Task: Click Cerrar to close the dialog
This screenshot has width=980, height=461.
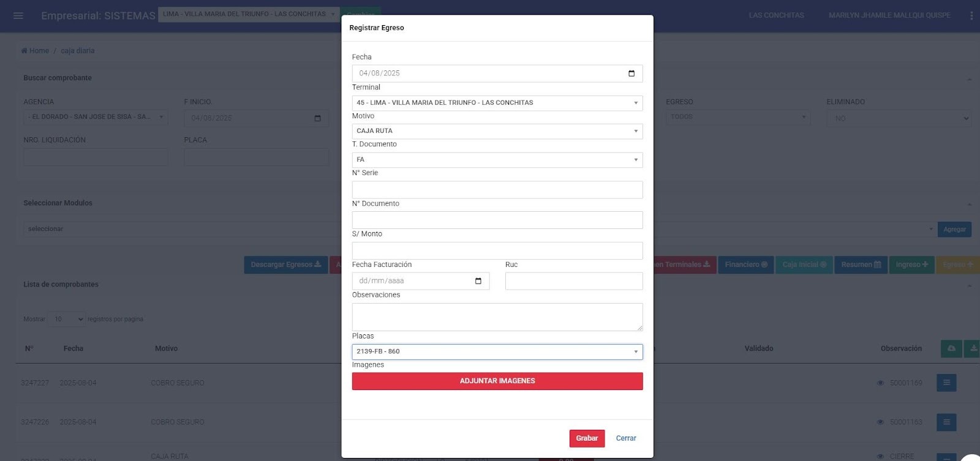Action: pyautogui.click(x=626, y=438)
